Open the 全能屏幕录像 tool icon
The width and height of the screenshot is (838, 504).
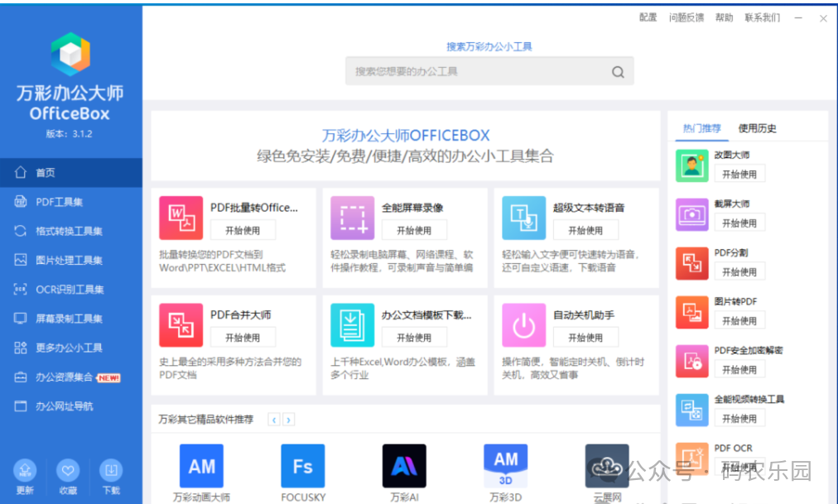(352, 218)
